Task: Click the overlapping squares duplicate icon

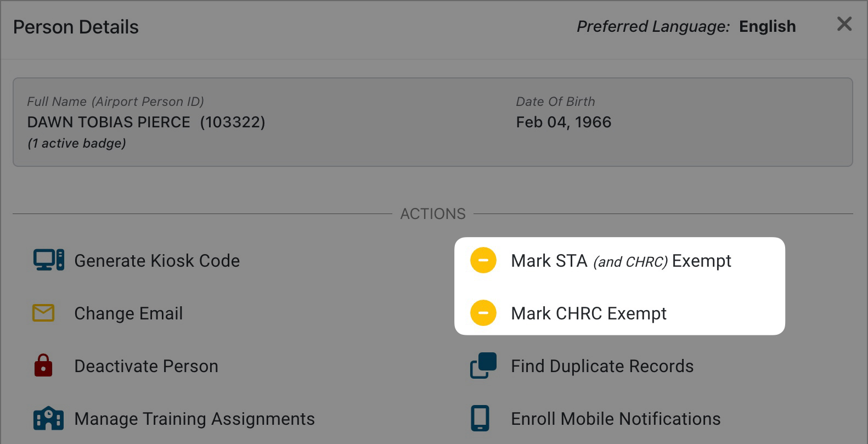Action: point(483,366)
